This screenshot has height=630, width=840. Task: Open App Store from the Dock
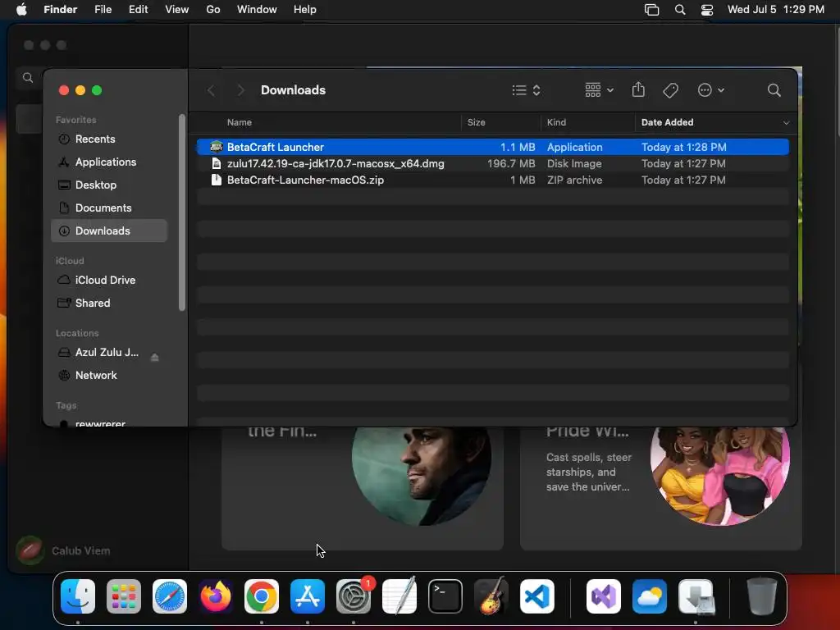point(308,596)
